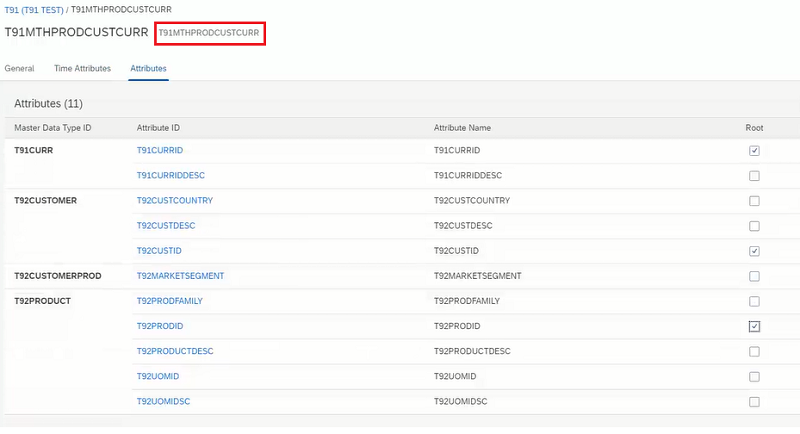The width and height of the screenshot is (800, 434).
Task: Toggle Root checkbox for T91CURRID
Action: 754,150
